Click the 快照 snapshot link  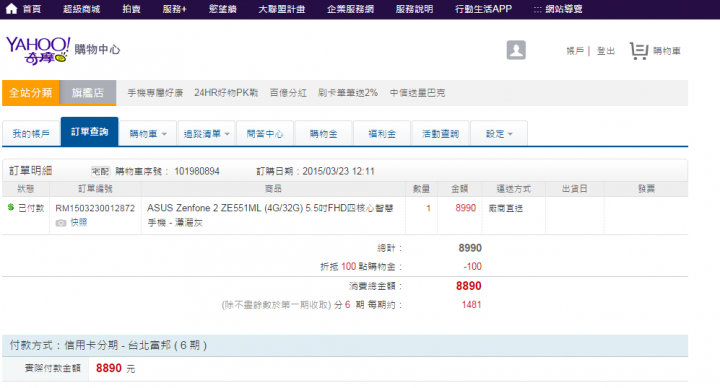click(x=79, y=223)
